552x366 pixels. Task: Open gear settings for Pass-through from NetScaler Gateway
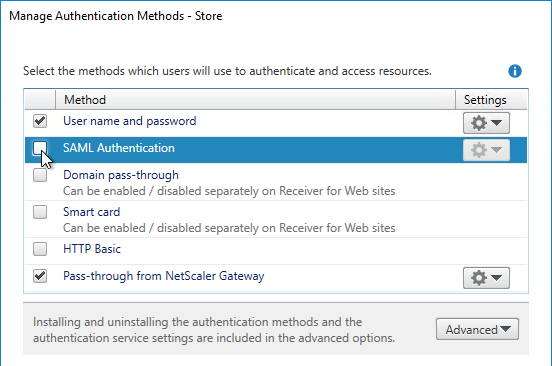(x=486, y=278)
